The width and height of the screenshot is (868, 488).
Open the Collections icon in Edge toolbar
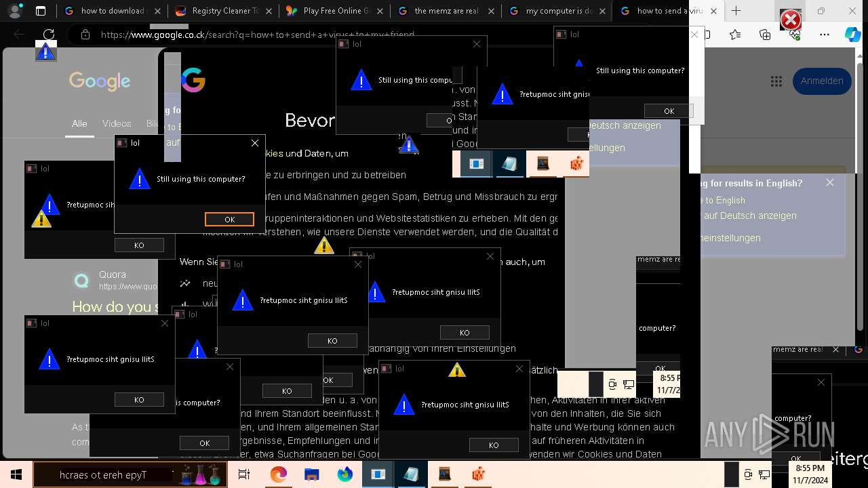(765, 35)
